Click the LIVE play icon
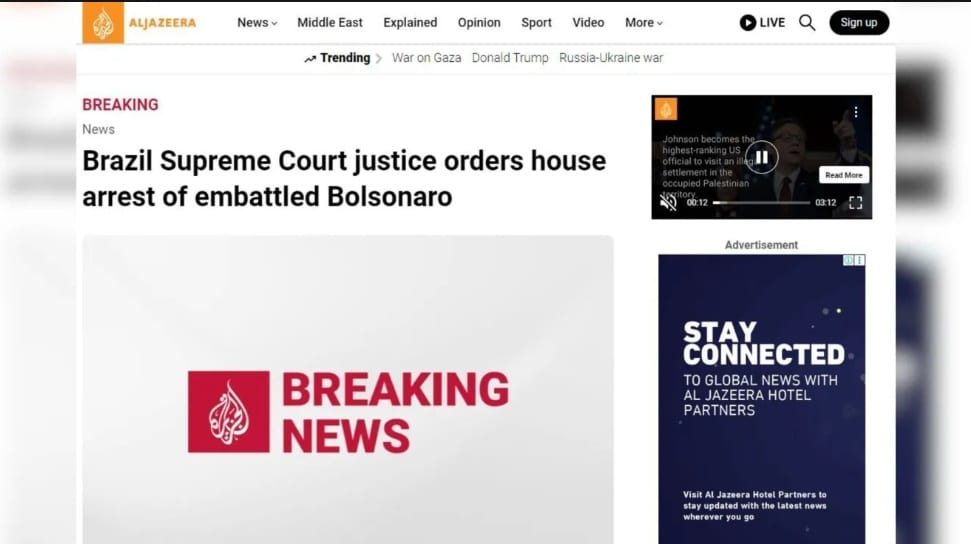This screenshot has height=544, width=971. 747,23
